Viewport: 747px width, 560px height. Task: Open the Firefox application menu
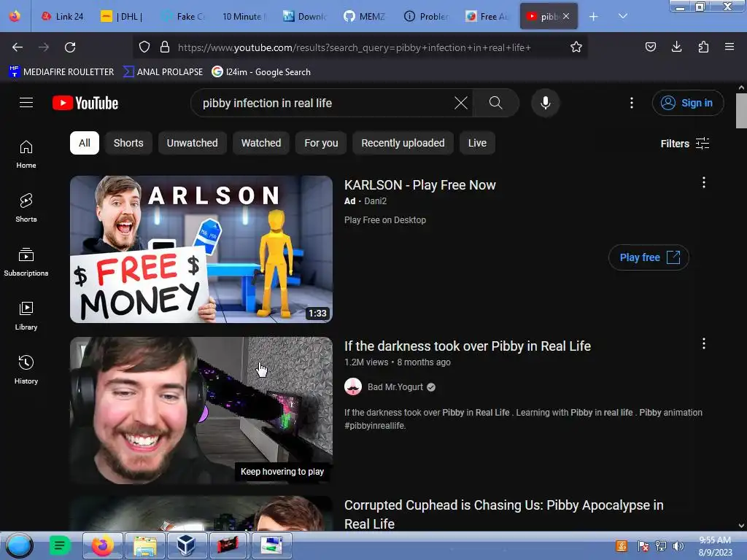(729, 47)
